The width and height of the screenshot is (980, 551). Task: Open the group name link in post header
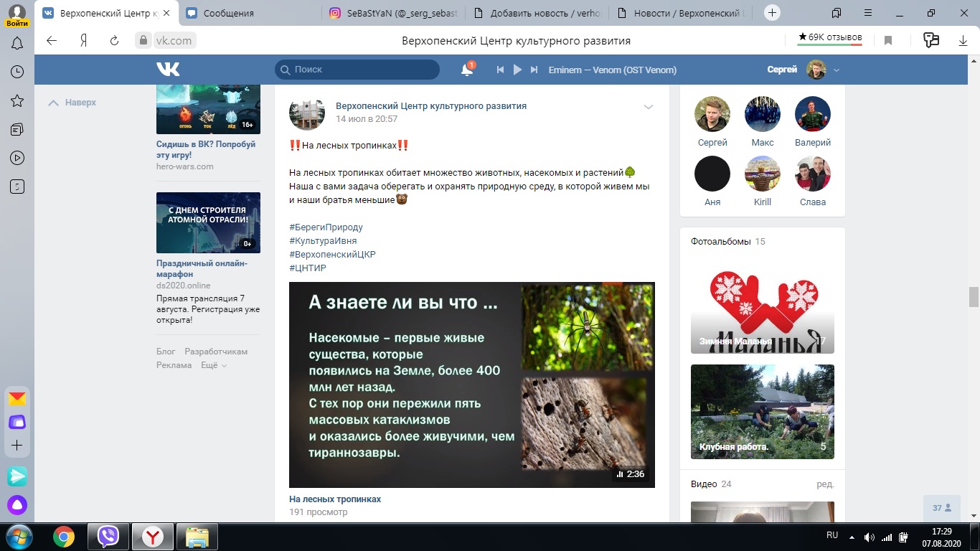point(431,106)
